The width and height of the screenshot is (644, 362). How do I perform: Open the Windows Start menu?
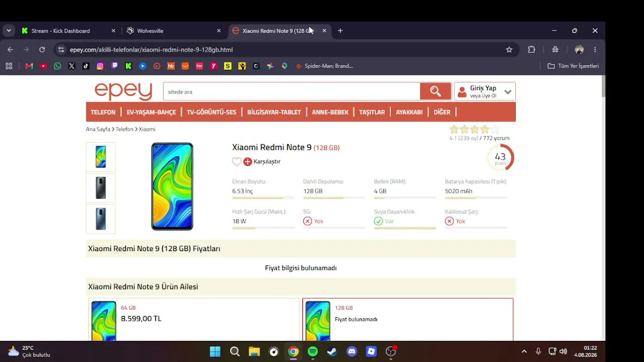[215, 351]
